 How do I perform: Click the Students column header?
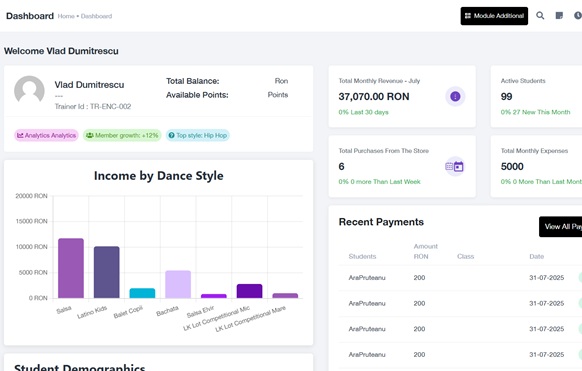point(362,256)
